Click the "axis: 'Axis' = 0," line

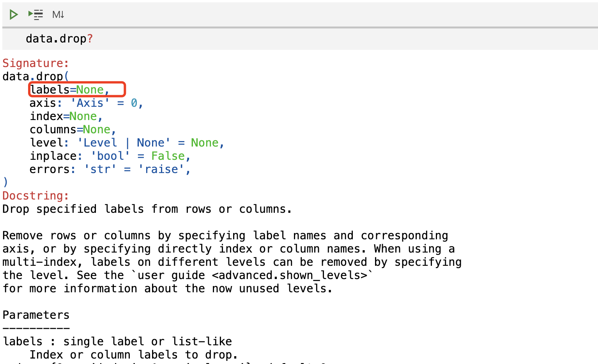click(x=87, y=103)
